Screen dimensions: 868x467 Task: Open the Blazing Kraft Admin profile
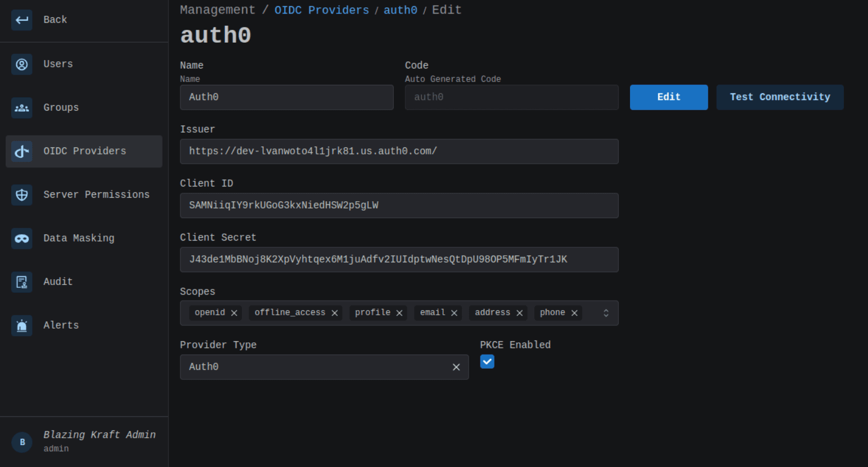pos(84,442)
